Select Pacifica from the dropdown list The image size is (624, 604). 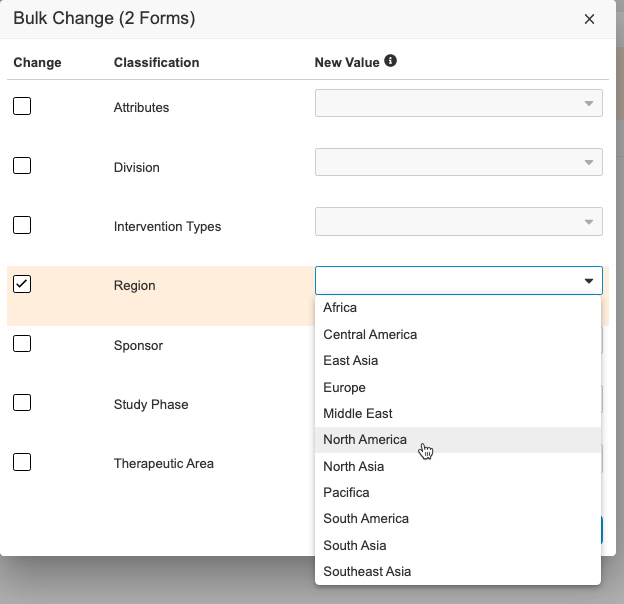tap(346, 492)
